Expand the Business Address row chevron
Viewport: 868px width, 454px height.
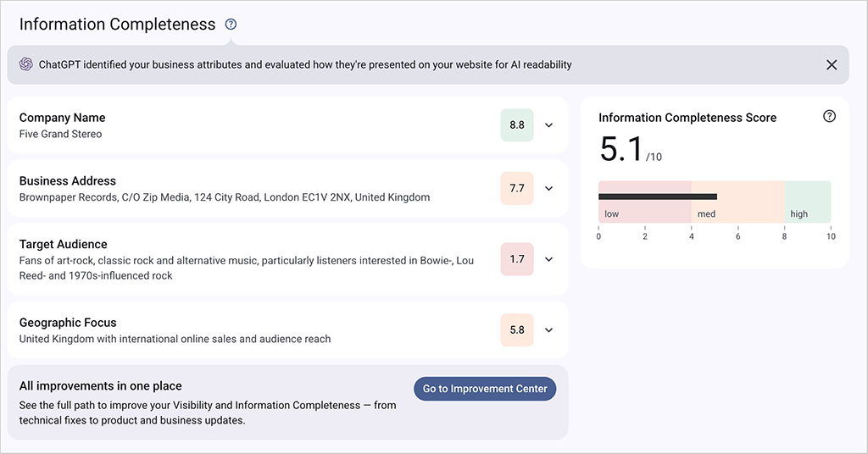(x=548, y=189)
